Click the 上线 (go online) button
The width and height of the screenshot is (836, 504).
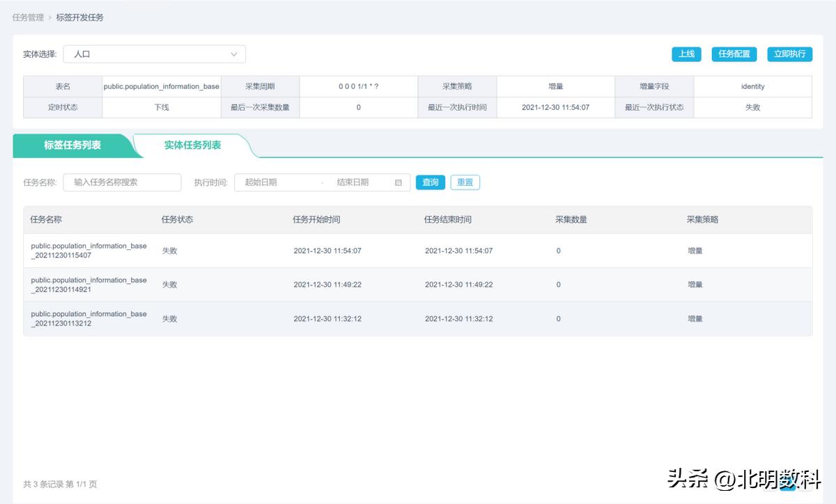click(686, 54)
